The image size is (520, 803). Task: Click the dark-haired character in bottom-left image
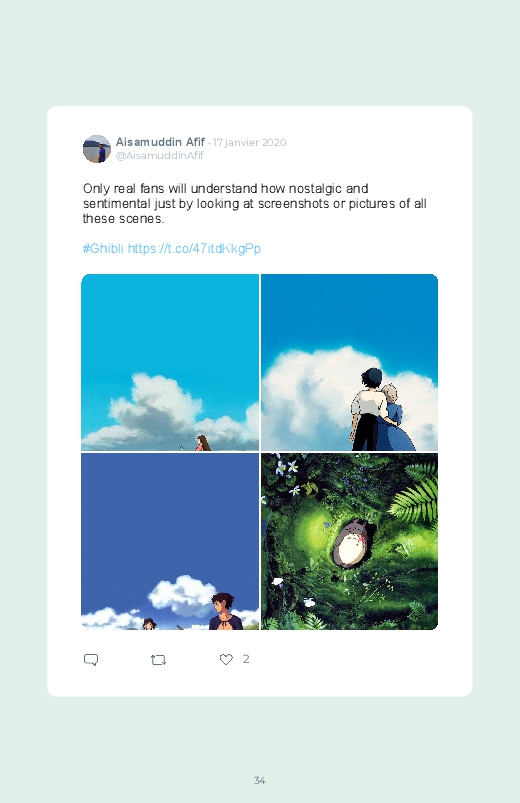pos(224,611)
